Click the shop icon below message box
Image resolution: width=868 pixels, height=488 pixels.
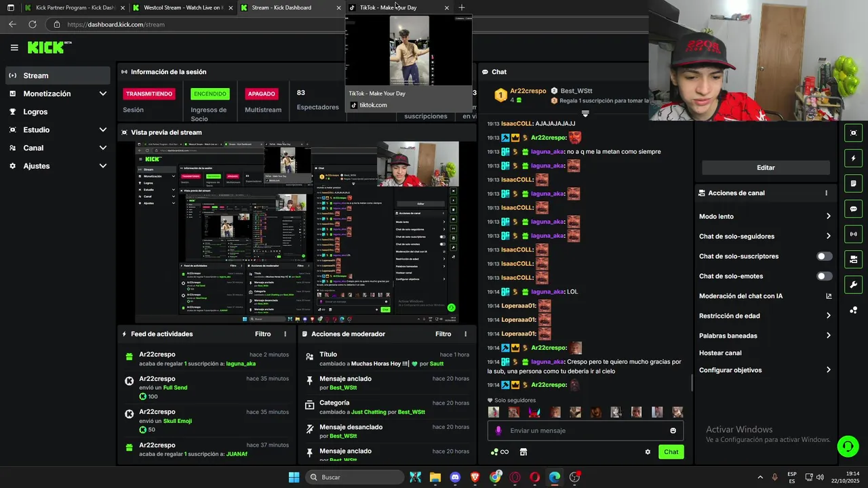pyautogui.click(x=523, y=452)
